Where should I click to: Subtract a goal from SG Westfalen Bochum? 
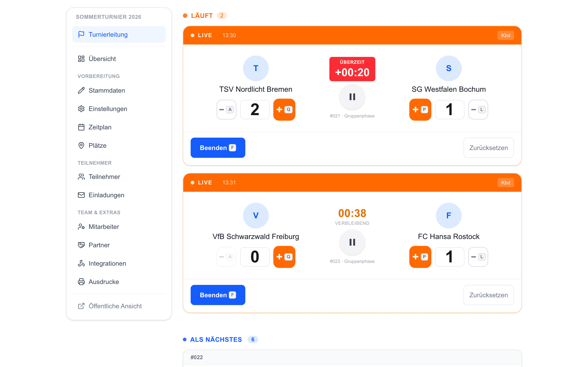[x=478, y=109]
